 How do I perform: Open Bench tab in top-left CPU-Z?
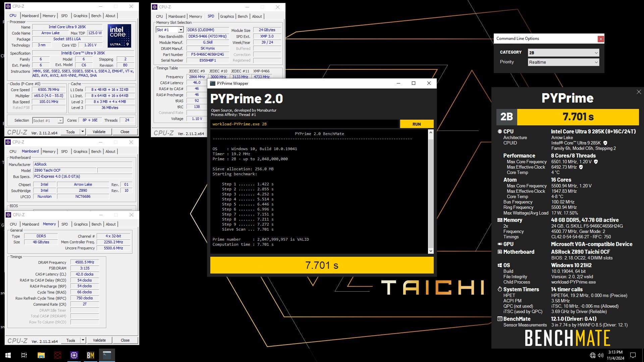point(96,16)
